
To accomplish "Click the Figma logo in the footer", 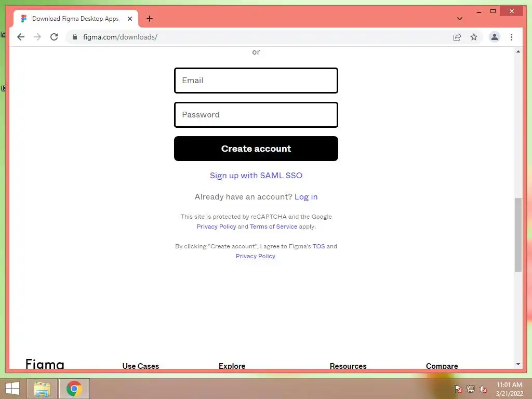I will coord(45,364).
